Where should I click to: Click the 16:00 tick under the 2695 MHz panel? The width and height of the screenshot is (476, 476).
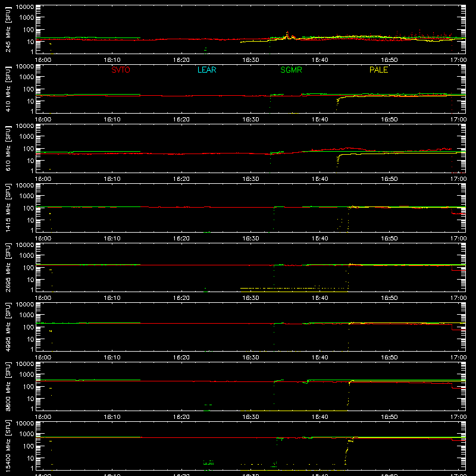point(43,298)
